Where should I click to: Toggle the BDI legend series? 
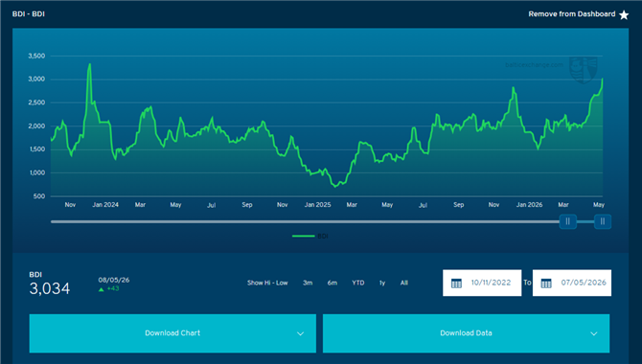click(310, 237)
